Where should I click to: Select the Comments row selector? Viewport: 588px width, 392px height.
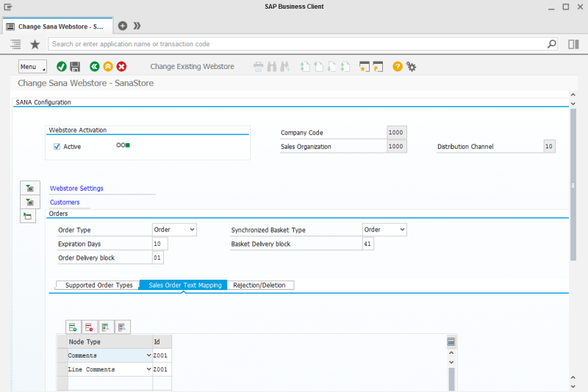(62, 355)
